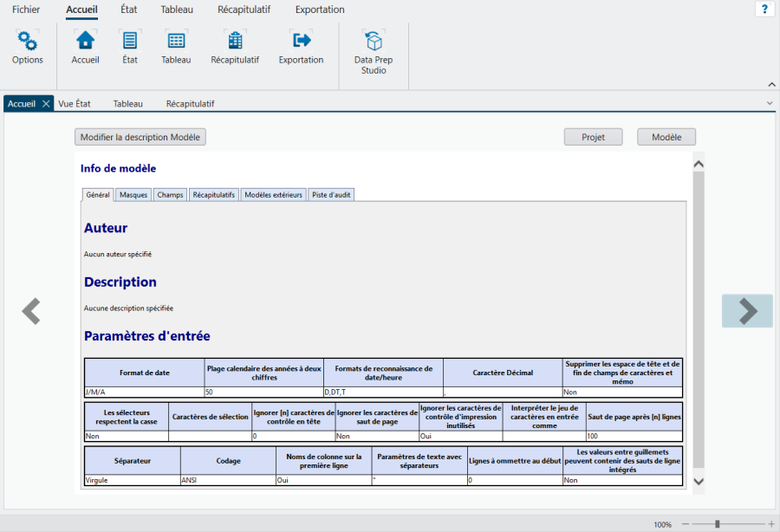The height and width of the screenshot is (532, 780).
Task: Click Modifier la description Modèle button
Action: [x=140, y=137]
